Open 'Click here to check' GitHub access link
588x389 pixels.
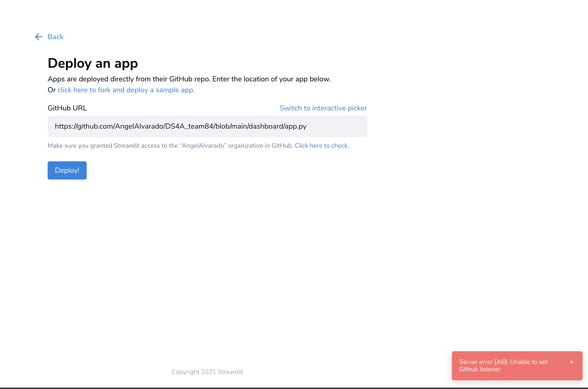point(321,145)
